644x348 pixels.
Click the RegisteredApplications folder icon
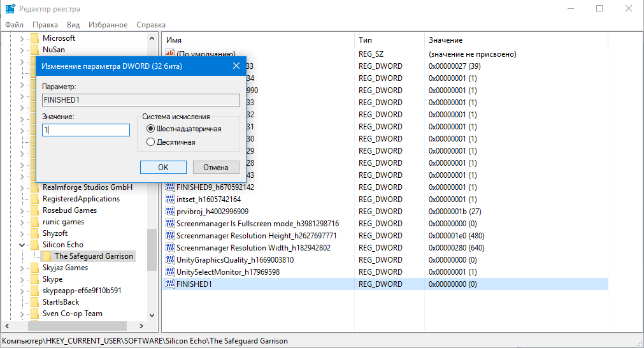pyautogui.click(x=35, y=199)
